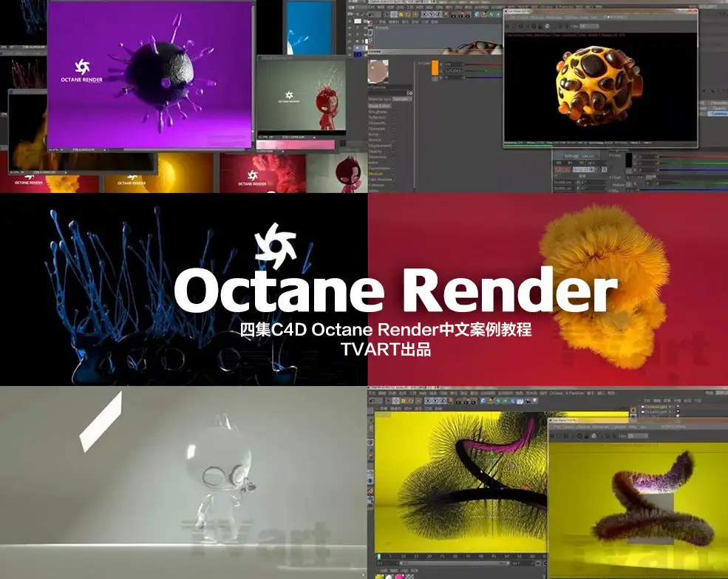Open Options menu in bottom Live Viewer
This screenshot has height=579, width=728.
point(619,427)
